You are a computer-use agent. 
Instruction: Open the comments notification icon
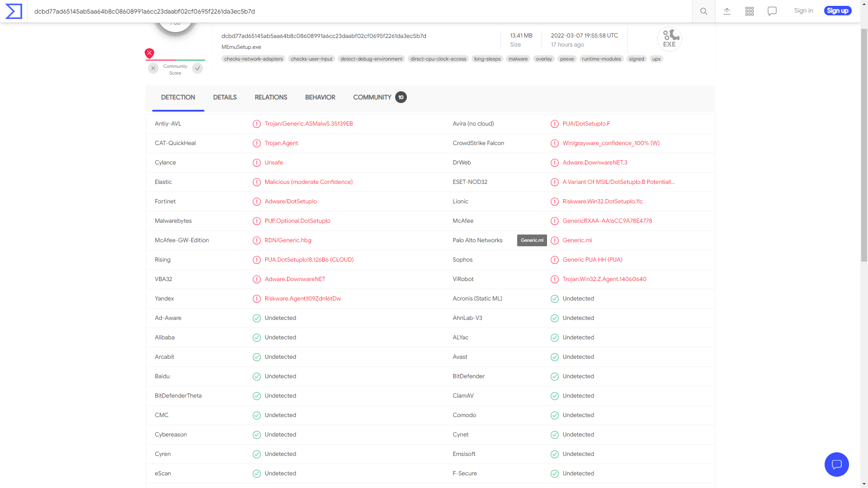pyautogui.click(x=772, y=11)
